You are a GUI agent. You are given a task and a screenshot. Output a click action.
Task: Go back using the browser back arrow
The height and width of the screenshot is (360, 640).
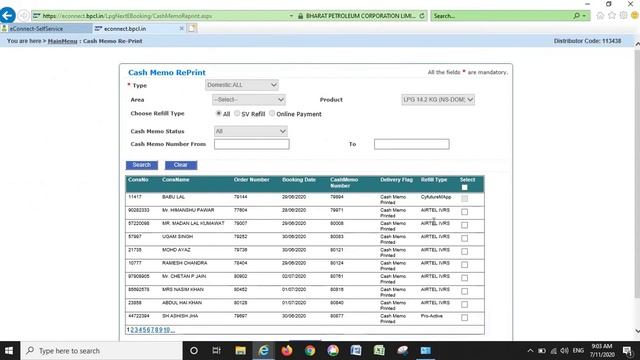pyautogui.click(x=7, y=16)
